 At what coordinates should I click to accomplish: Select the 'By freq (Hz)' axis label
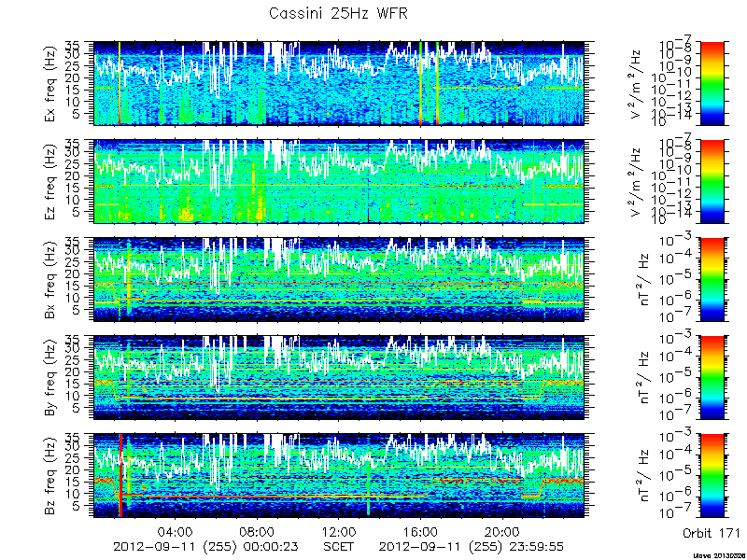(51, 378)
